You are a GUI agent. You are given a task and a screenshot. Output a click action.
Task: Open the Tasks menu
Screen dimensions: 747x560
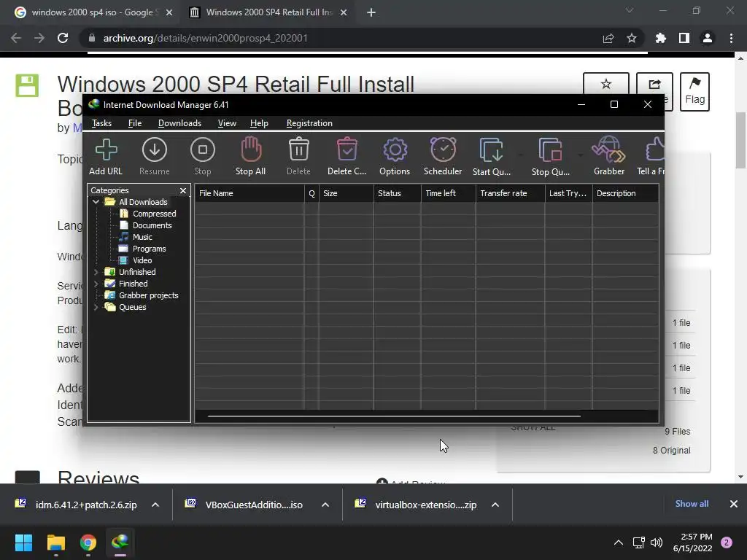coord(101,122)
